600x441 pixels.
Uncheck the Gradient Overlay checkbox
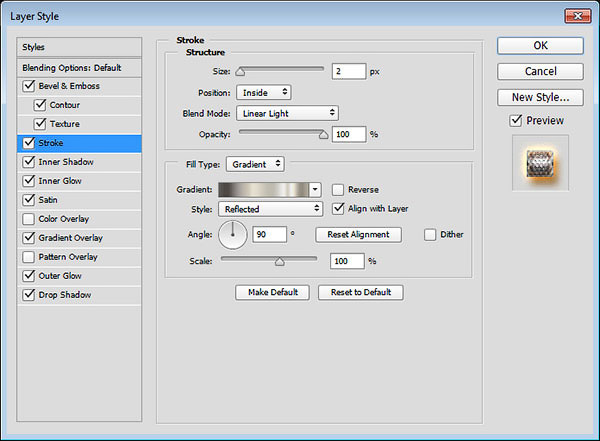tap(29, 238)
